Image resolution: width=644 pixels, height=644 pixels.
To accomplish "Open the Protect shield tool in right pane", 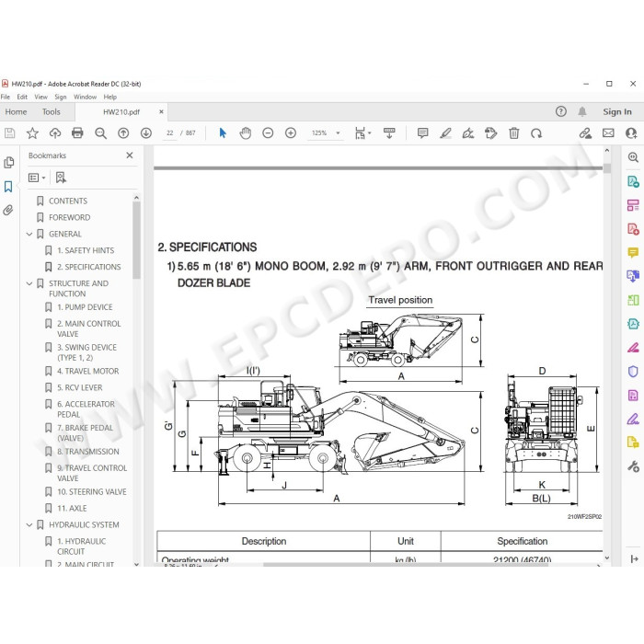I will (x=633, y=371).
